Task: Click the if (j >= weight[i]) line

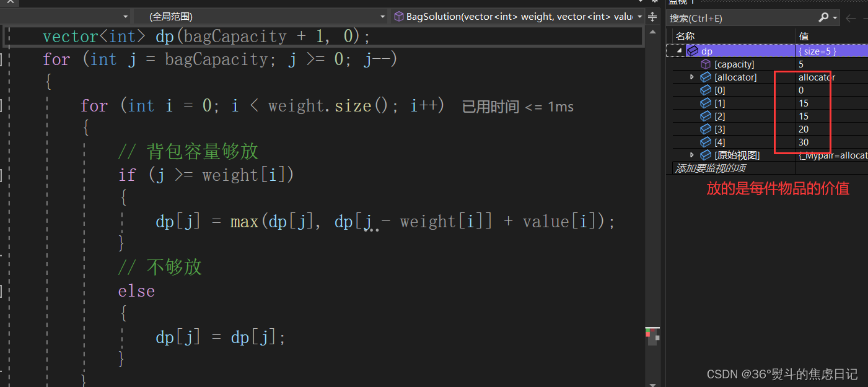Action: pyautogui.click(x=206, y=175)
